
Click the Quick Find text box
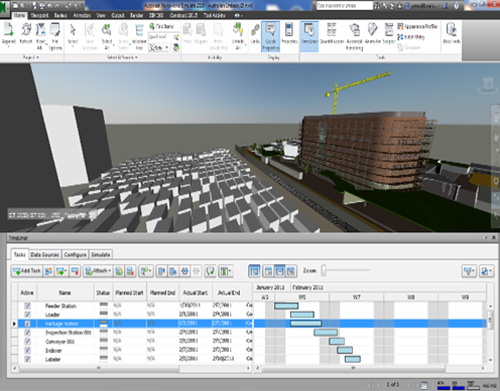pos(162,37)
